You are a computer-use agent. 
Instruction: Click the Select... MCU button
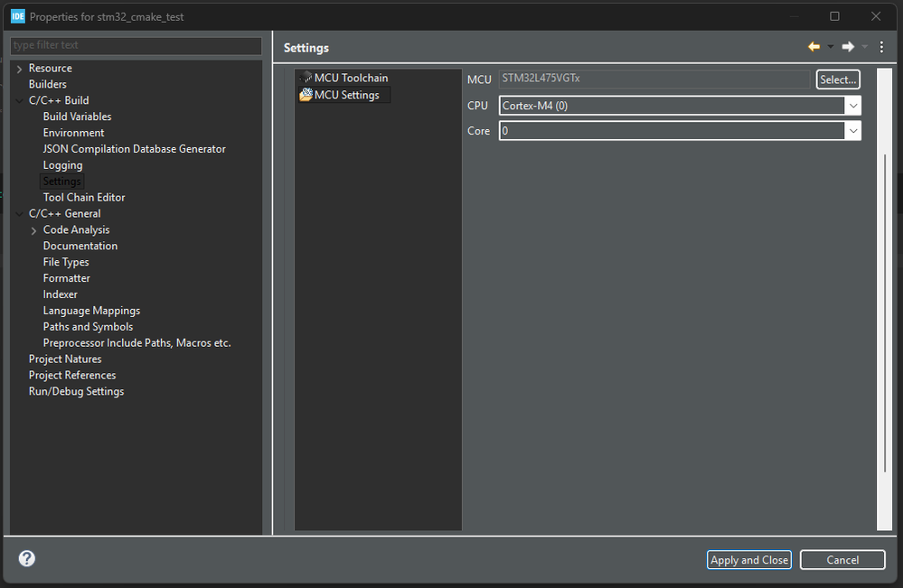click(x=837, y=79)
